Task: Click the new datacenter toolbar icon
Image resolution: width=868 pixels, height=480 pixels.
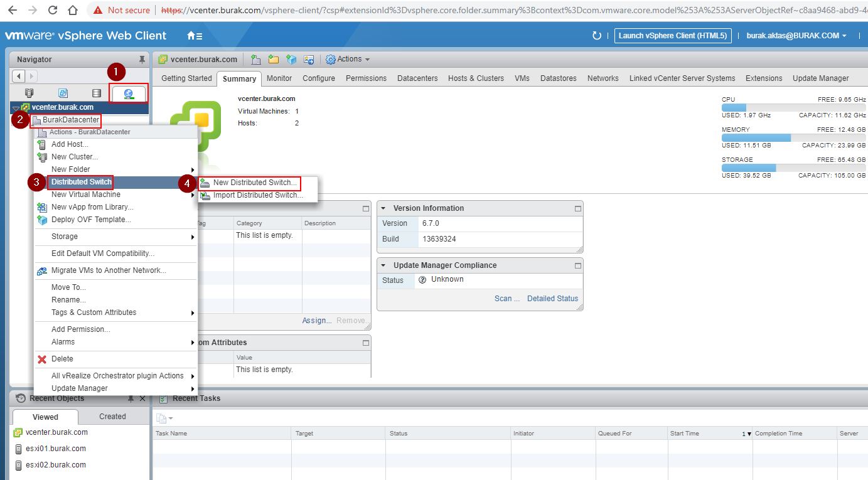Action: click(x=255, y=60)
